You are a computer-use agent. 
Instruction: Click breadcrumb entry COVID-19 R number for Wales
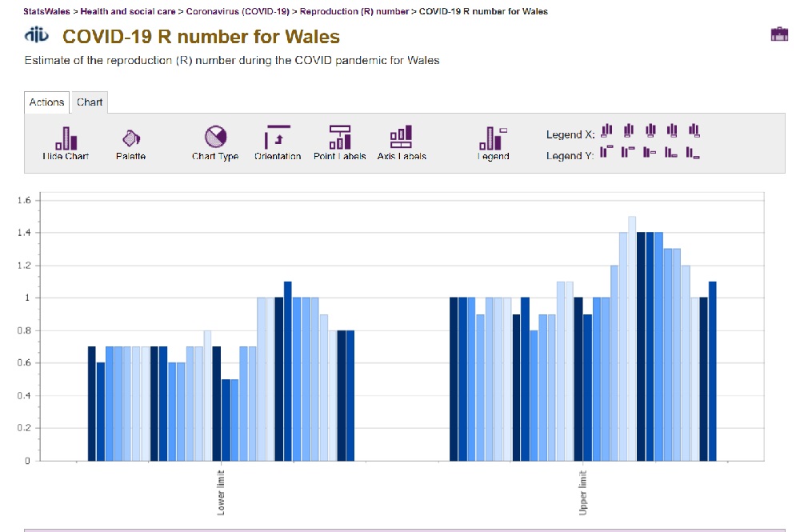[484, 11]
